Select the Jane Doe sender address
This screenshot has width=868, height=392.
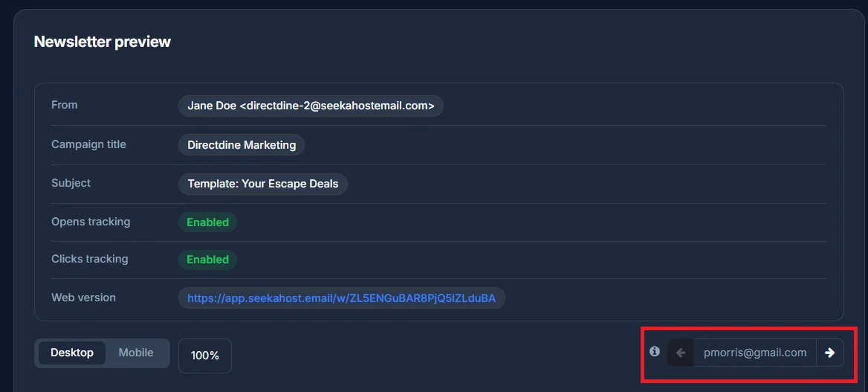(x=311, y=106)
